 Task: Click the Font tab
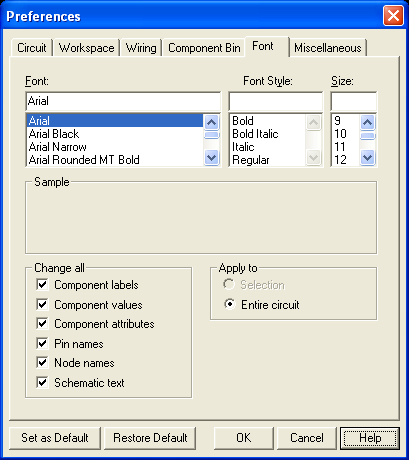(267, 46)
